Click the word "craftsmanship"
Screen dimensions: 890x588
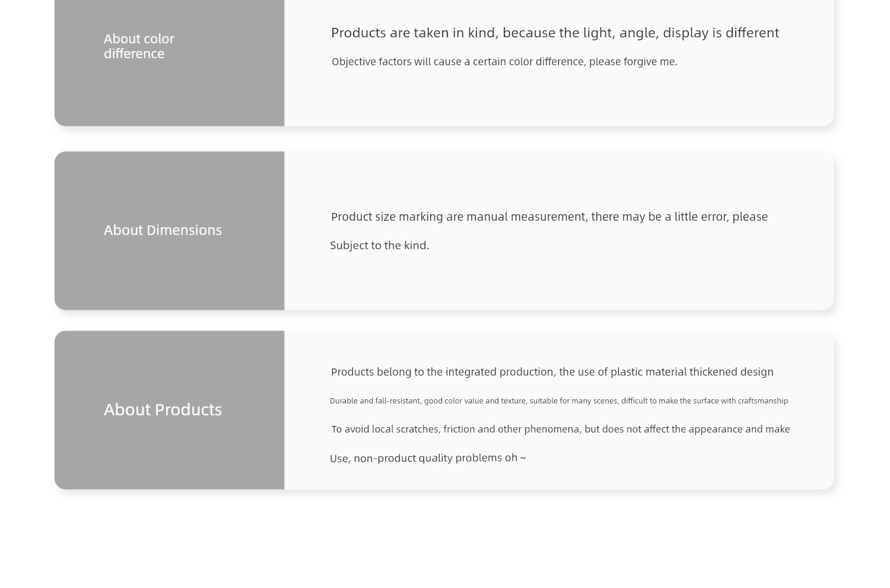point(762,401)
